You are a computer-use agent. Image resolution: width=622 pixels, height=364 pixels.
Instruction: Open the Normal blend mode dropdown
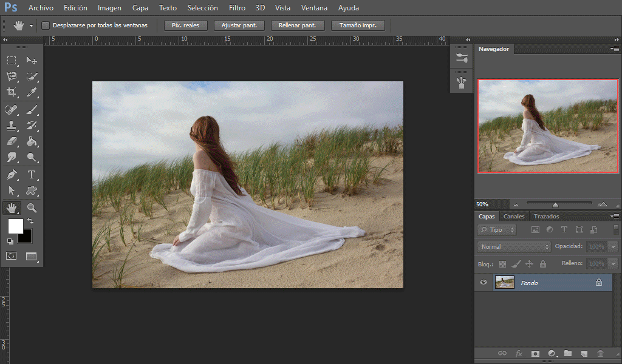pyautogui.click(x=514, y=247)
